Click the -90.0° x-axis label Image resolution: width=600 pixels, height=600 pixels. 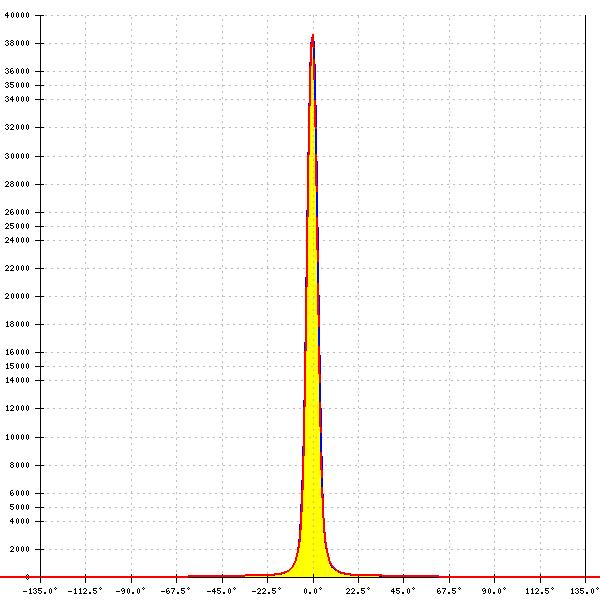130,591
